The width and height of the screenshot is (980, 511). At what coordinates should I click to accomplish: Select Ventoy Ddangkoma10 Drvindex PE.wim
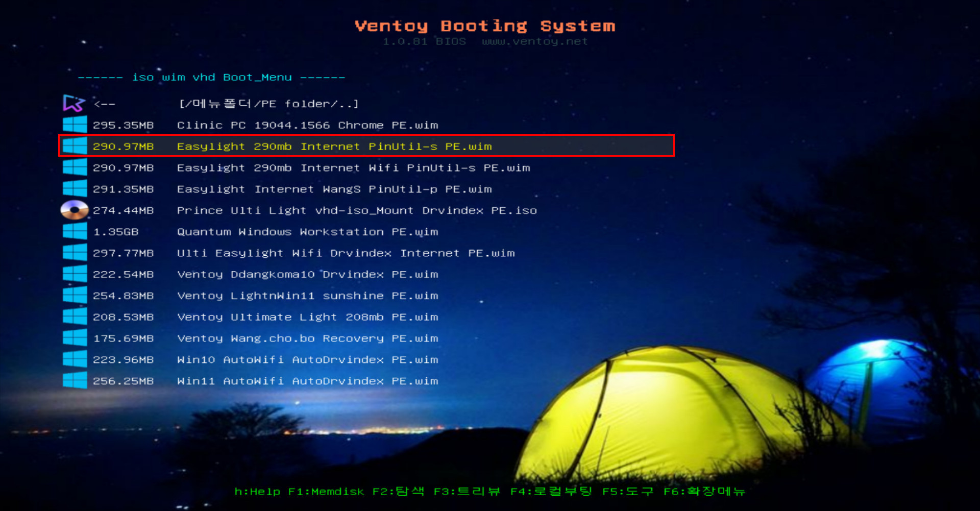[x=307, y=275]
